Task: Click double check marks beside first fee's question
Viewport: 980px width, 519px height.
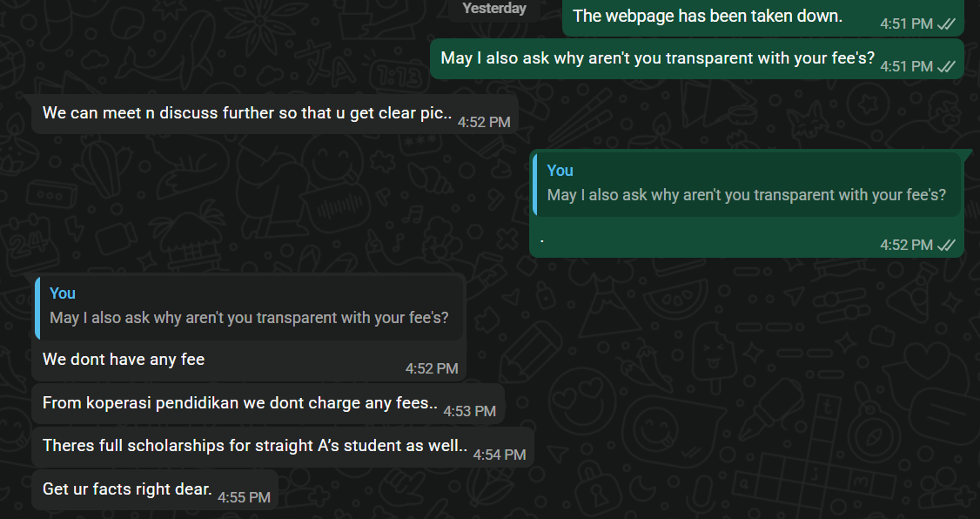Action: [946, 67]
